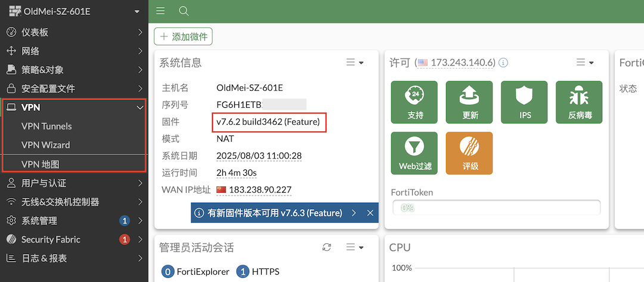644x282 pixels.
Task: Click the 更新 license tile
Action: tap(469, 102)
